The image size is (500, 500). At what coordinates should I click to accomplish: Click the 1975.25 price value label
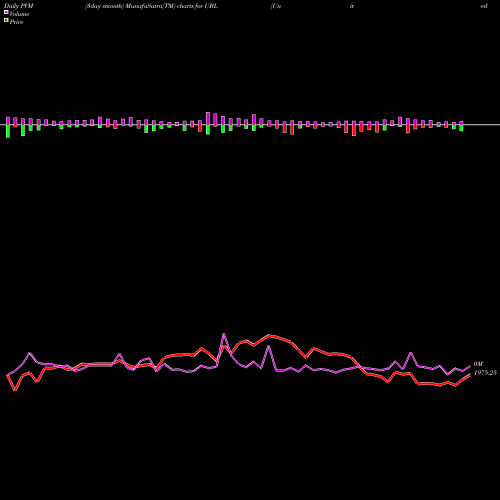pyautogui.click(x=485, y=373)
